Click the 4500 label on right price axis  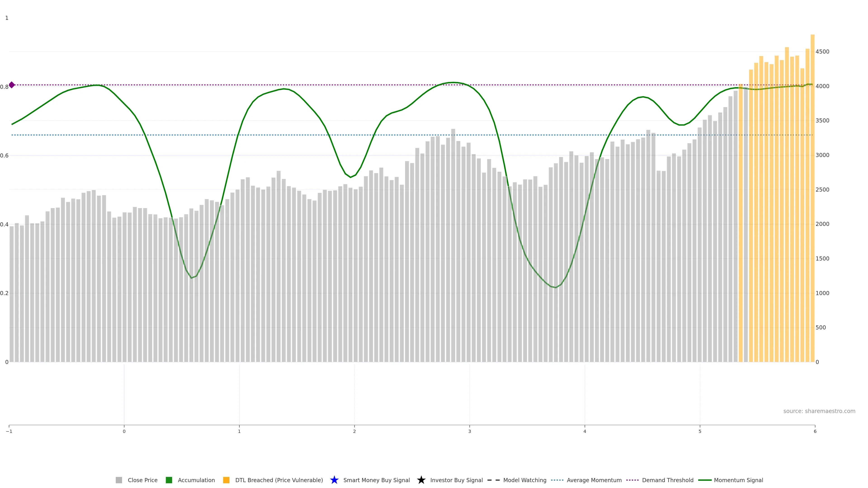coord(822,52)
